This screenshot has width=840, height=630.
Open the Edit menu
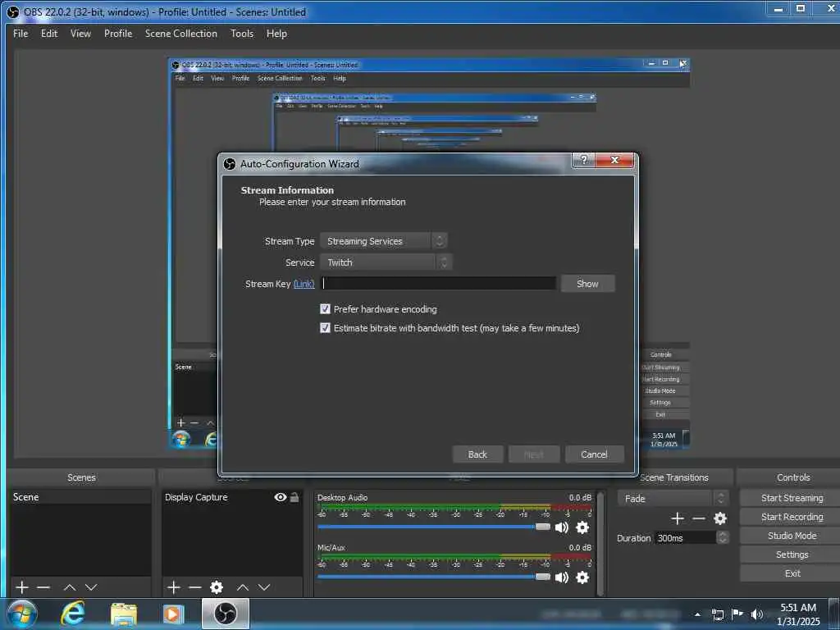(x=49, y=33)
